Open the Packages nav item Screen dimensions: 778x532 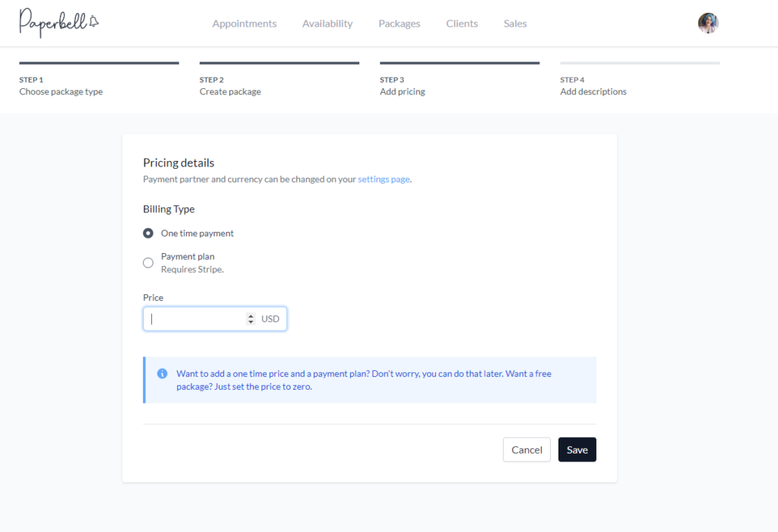(400, 24)
